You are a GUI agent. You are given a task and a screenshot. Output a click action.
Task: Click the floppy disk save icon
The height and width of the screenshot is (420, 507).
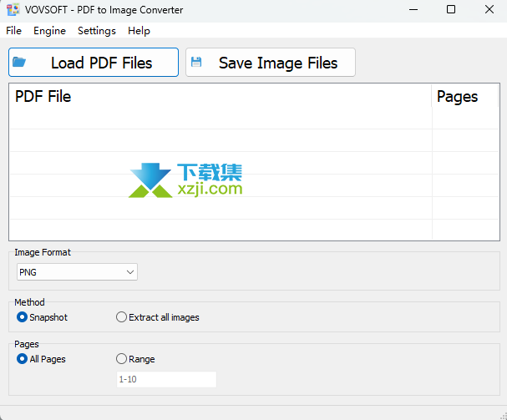point(196,62)
